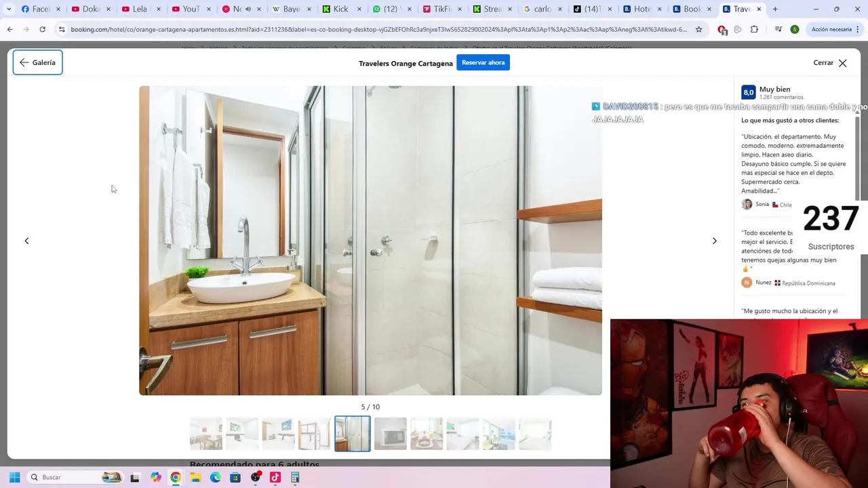Open the third thumbnail showing beds
Image resolution: width=868 pixels, height=488 pixels.
(279, 434)
